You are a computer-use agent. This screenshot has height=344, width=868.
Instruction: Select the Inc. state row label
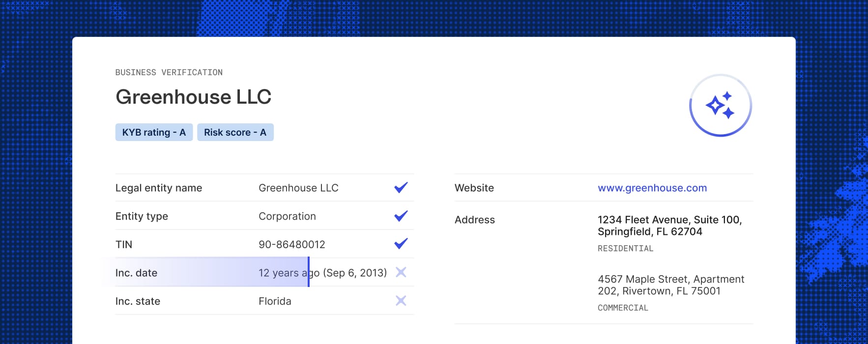point(138,301)
